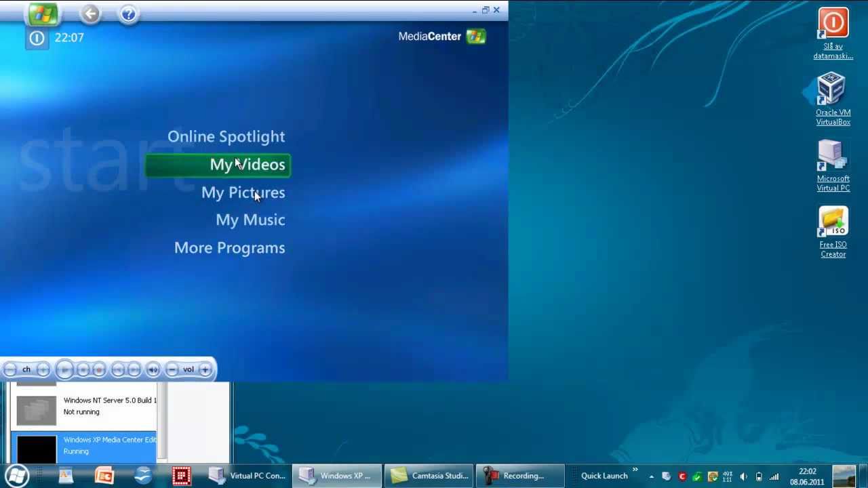The height and width of the screenshot is (488, 868).
Task: Switch to Camtasia Studio taskbar button
Action: pos(429,476)
